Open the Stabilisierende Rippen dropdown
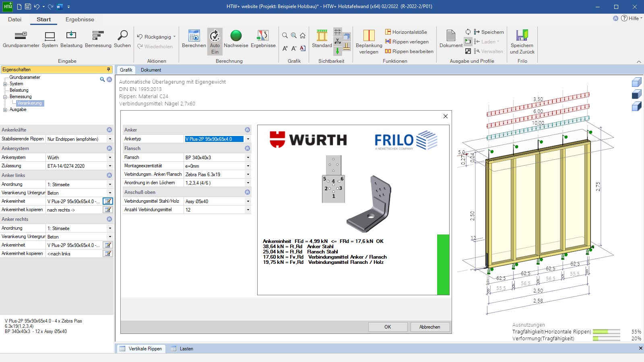644x362 pixels. pos(110,139)
